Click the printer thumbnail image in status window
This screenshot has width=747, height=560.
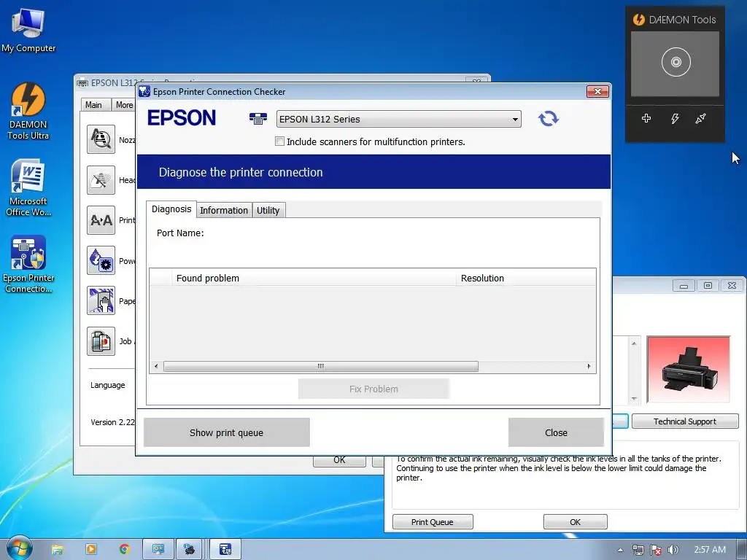[x=689, y=370]
